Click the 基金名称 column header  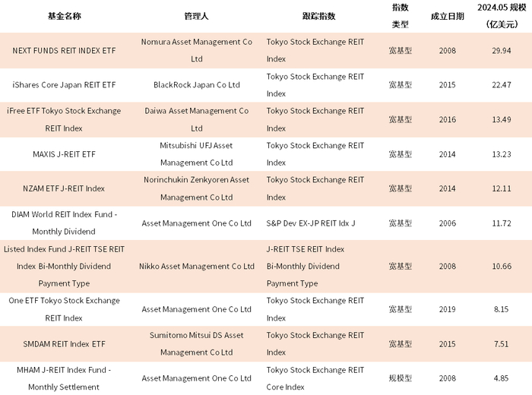(64, 16)
